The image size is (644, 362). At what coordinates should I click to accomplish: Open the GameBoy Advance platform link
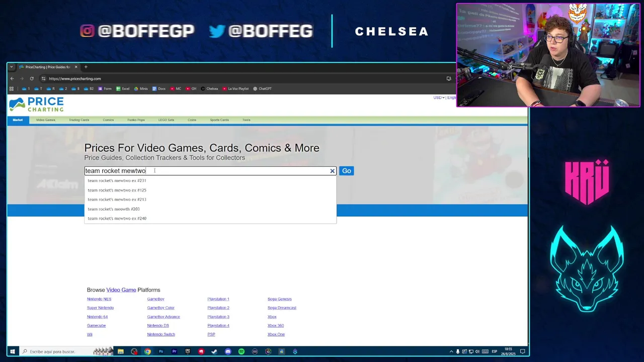pos(164,317)
